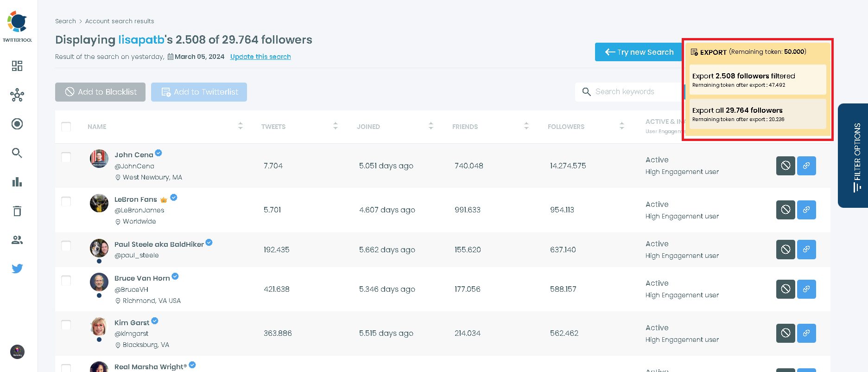Sort table by the TWEETS column arrows
Screen dimensions: 868x372
pos(336,126)
